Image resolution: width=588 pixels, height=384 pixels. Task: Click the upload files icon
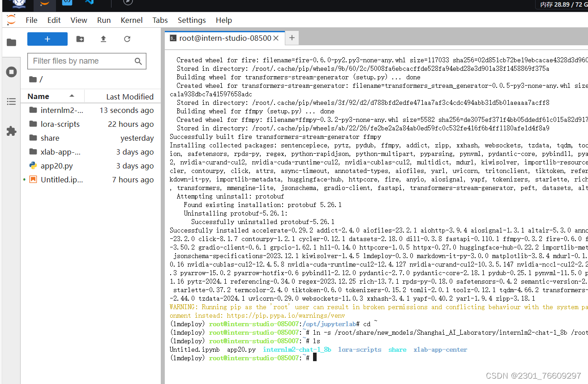click(x=103, y=39)
